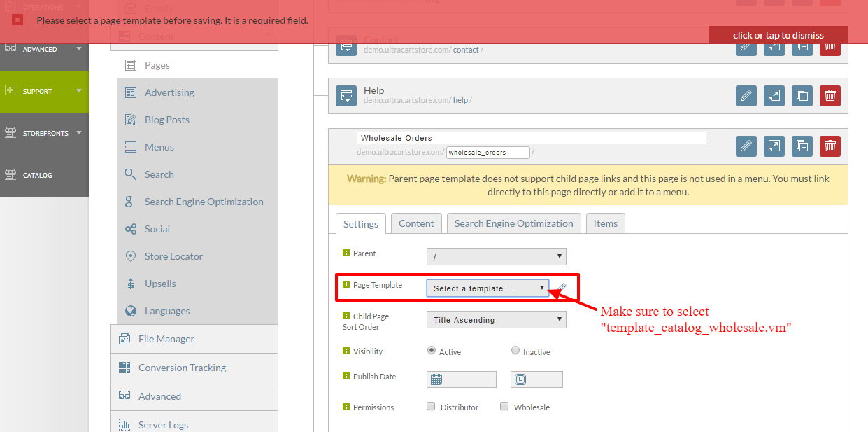Click the info icon next to Permissions
The height and width of the screenshot is (432, 868).
346,407
